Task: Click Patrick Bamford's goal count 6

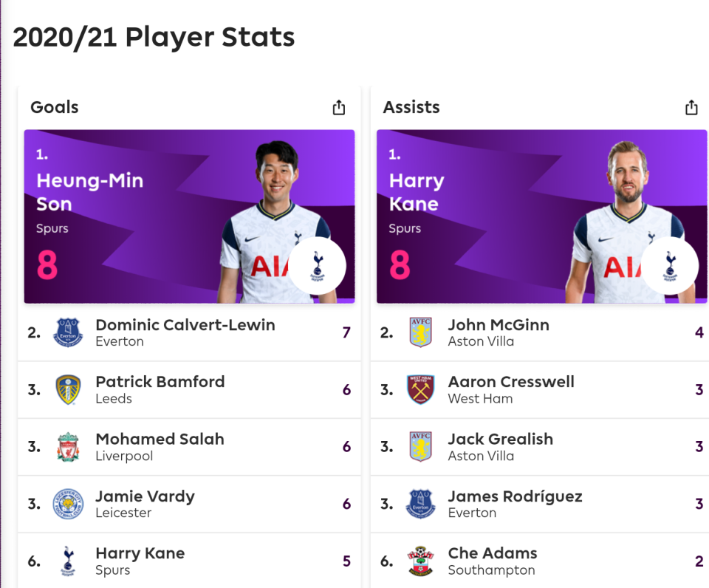Action: point(346,390)
